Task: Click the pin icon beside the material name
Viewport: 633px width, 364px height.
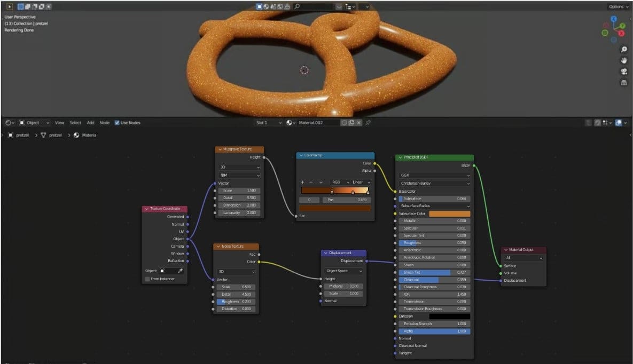Action: 368,123
